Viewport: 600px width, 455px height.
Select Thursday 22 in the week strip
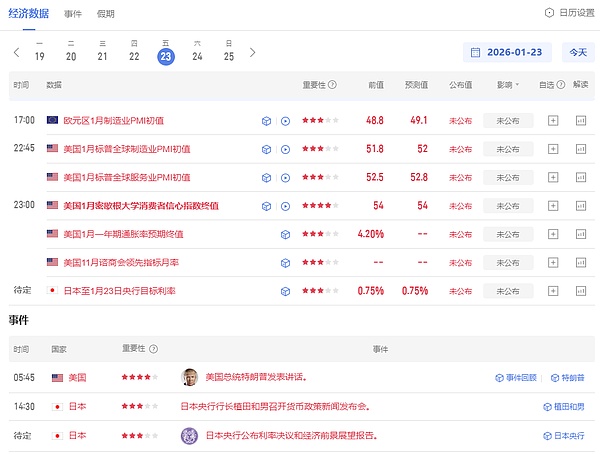(x=134, y=52)
